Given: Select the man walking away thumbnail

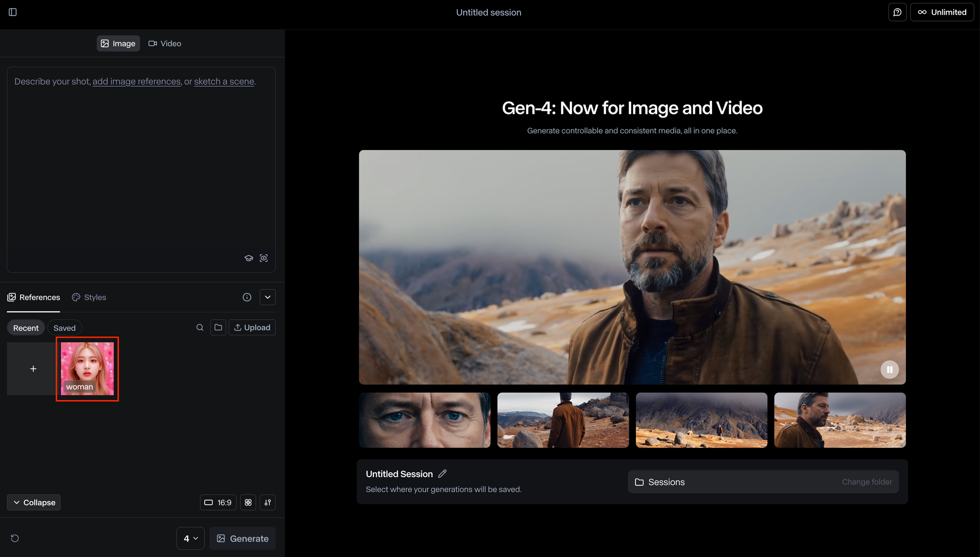Looking at the screenshot, I should [x=563, y=420].
